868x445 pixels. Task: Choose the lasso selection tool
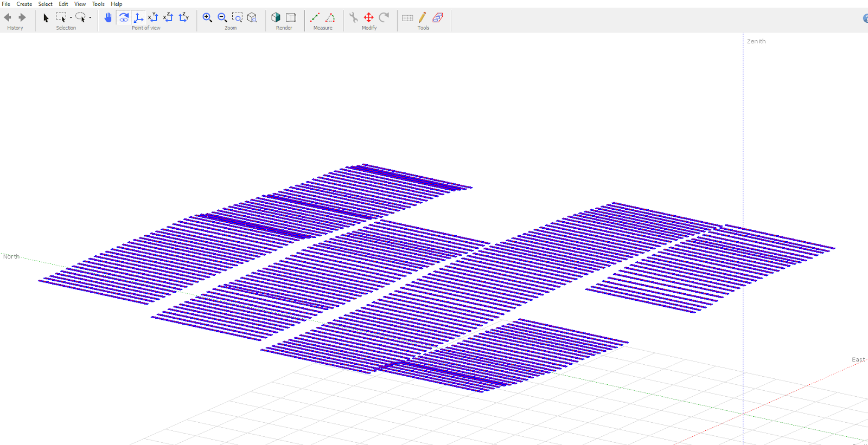pyautogui.click(x=81, y=17)
